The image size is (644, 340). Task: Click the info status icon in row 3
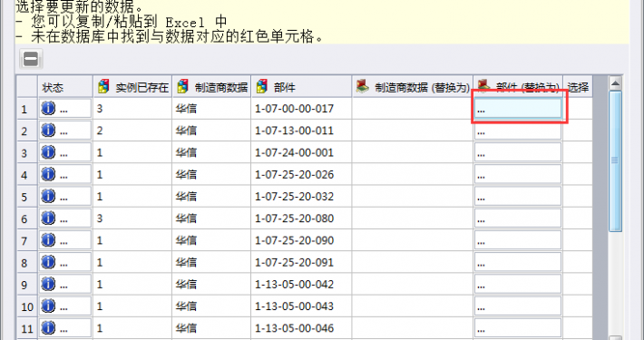48,152
